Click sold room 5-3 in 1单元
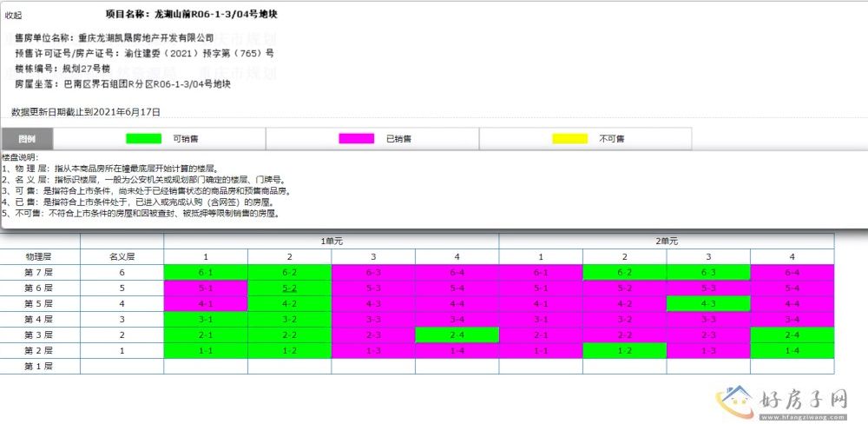Screen dimensions: 868x424 [x=373, y=288]
